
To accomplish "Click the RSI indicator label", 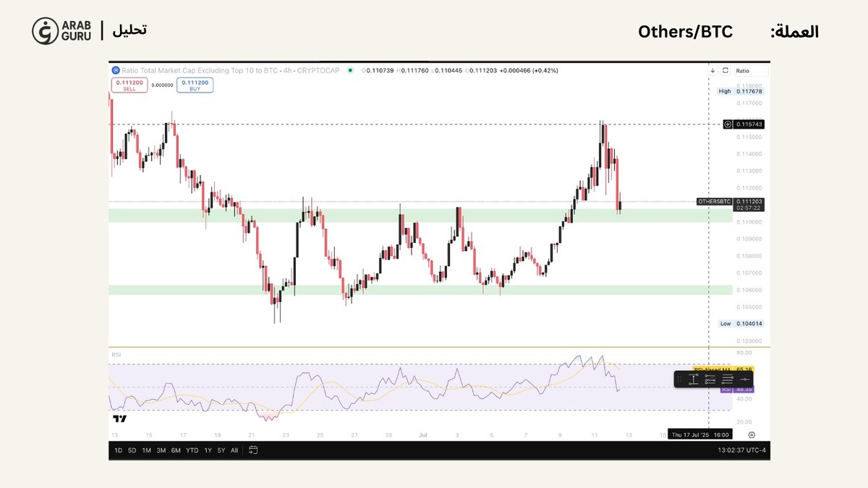I will click(116, 355).
